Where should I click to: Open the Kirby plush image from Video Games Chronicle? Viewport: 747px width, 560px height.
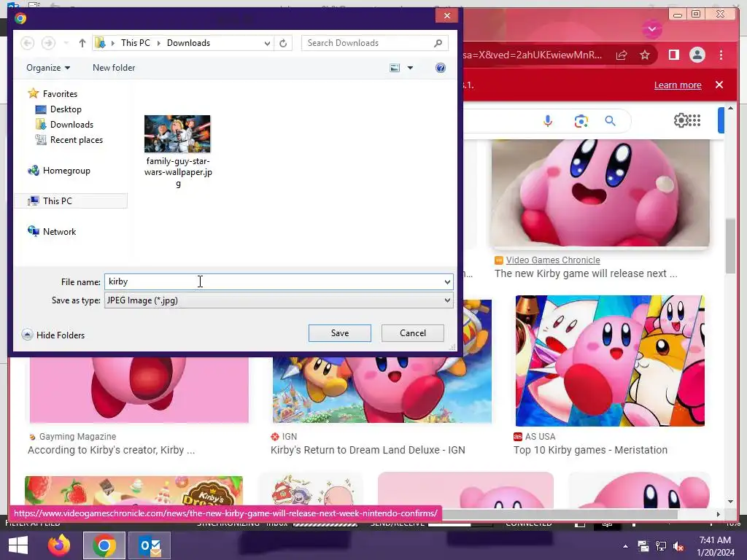600,192
